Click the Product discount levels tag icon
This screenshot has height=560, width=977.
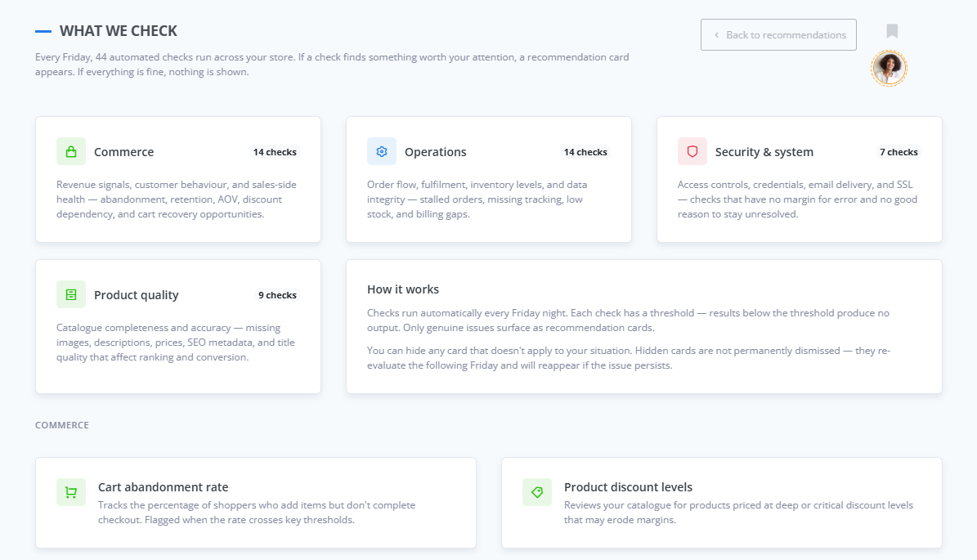point(537,492)
